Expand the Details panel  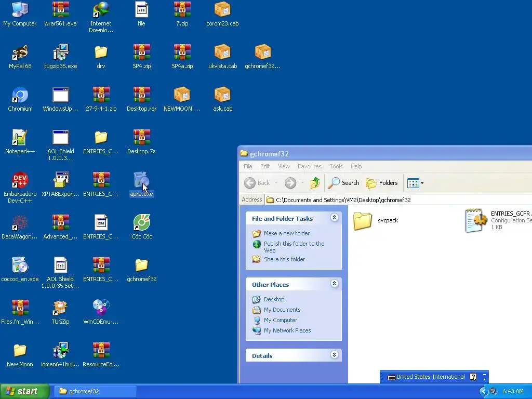pos(334,354)
